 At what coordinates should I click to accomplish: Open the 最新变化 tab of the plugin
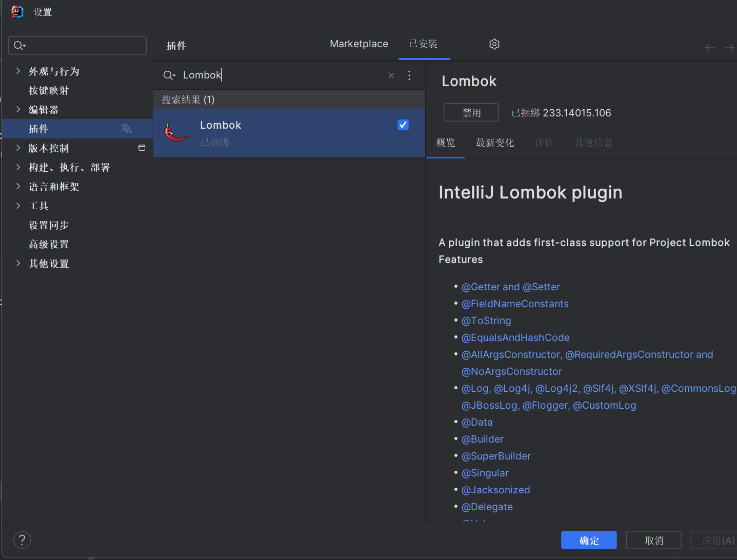pos(494,143)
